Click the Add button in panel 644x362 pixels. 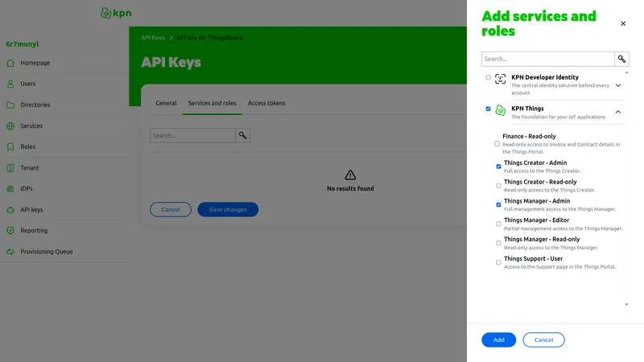pos(498,339)
